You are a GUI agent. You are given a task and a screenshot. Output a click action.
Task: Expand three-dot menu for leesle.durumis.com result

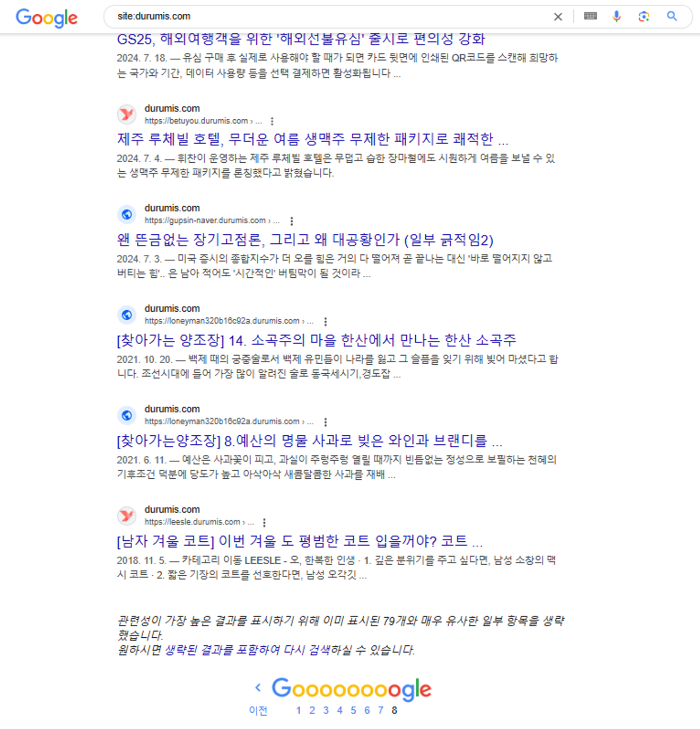pyautogui.click(x=264, y=522)
